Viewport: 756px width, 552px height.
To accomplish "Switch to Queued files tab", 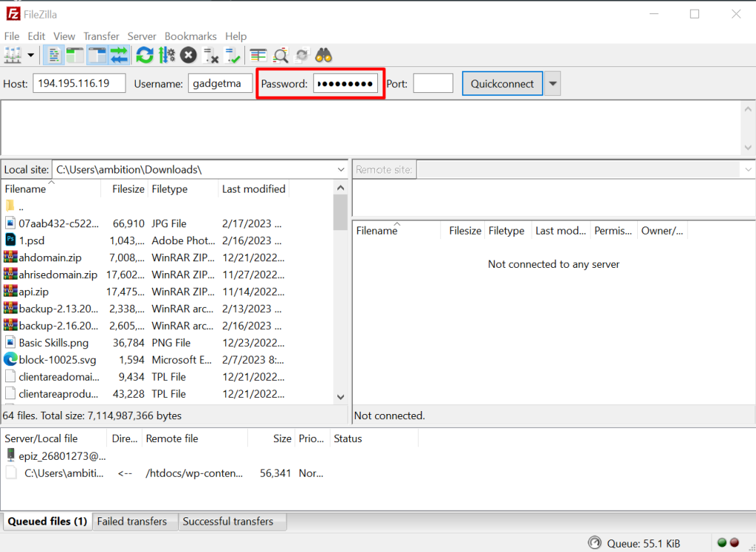I will pyautogui.click(x=47, y=521).
